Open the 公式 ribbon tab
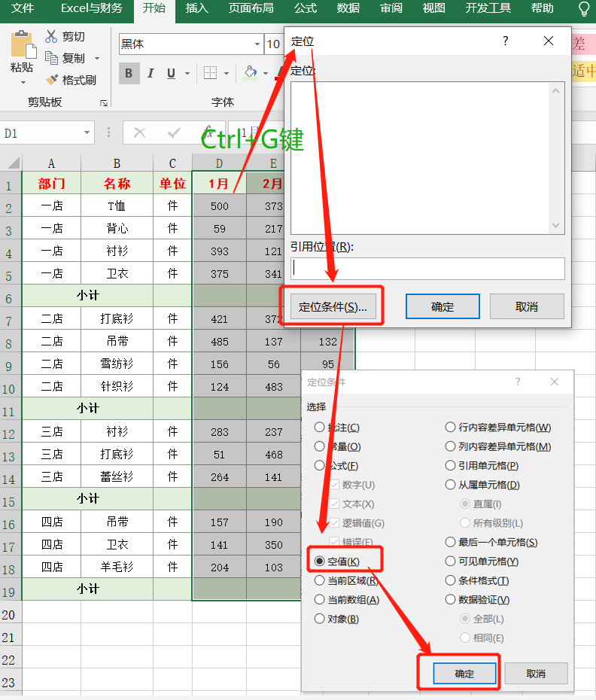This screenshot has width=596, height=700. [x=306, y=8]
